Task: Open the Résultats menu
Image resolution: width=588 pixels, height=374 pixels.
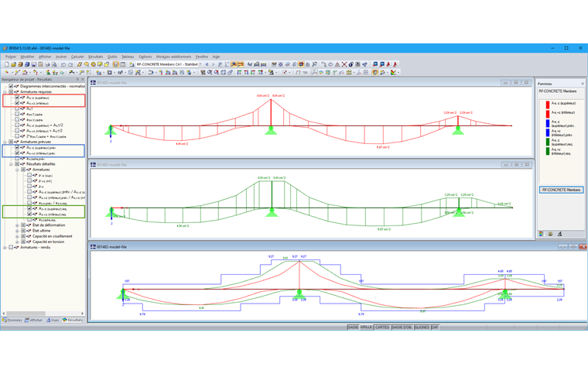Action: click(96, 57)
